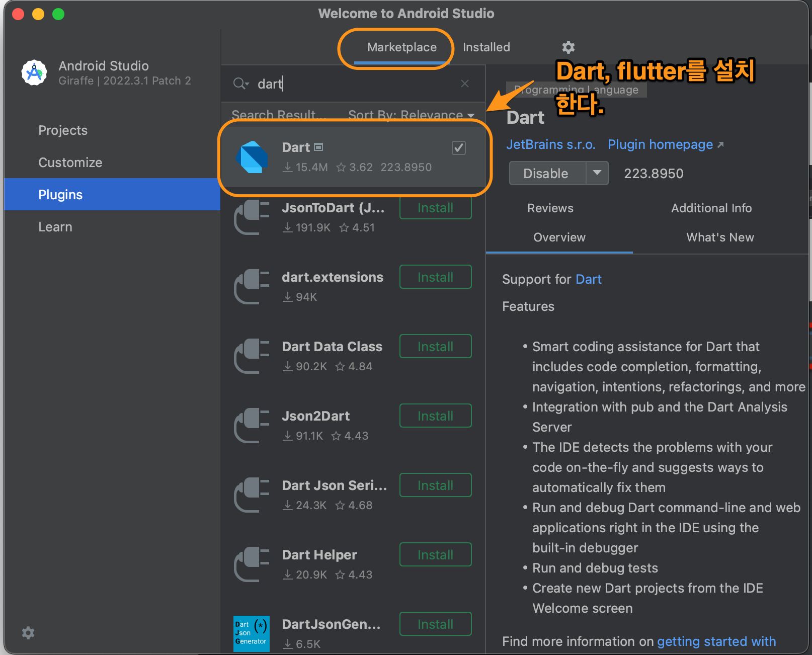The image size is (812, 655).
Task: Select Learn in the sidebar
Action: point(55,226)
